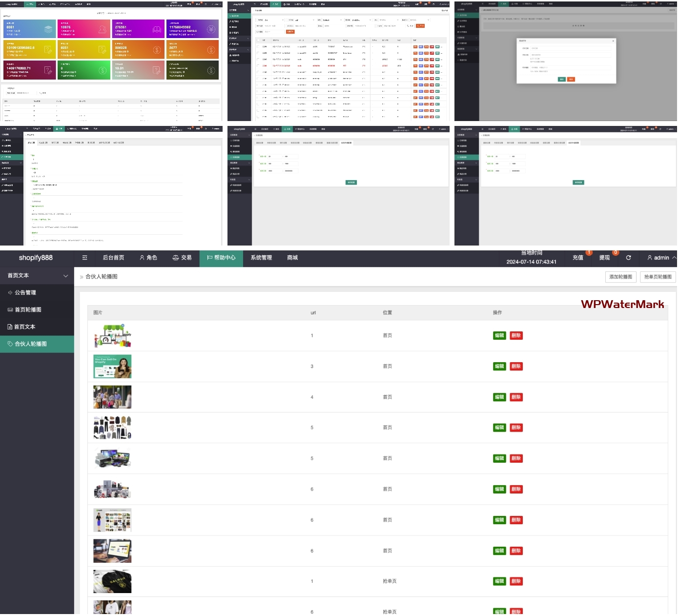Collapse the sidebar with the hamburger icon
The image size is (679, 616).
point(84,258)
